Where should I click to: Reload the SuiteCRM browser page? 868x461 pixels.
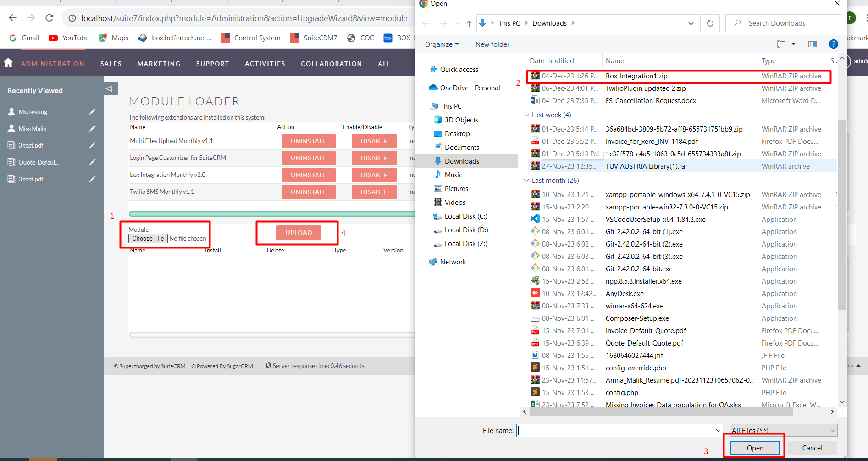pyautogui.click(x=50, y=18)
